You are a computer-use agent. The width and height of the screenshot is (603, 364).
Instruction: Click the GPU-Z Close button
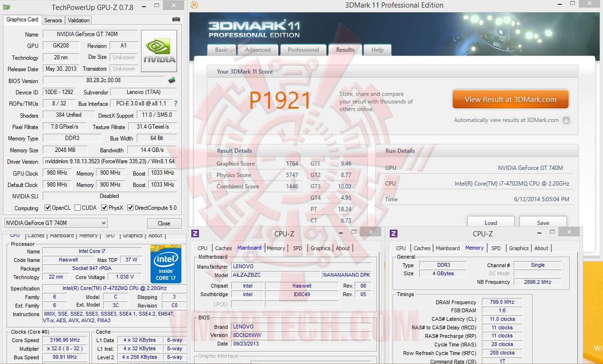pos(164,224)
